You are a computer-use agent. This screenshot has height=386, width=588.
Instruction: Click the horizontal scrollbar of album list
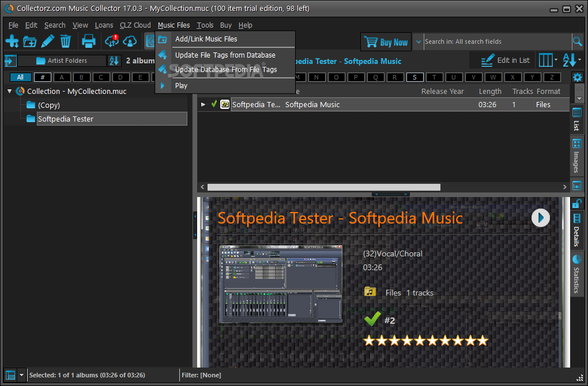tap(323, 187)
